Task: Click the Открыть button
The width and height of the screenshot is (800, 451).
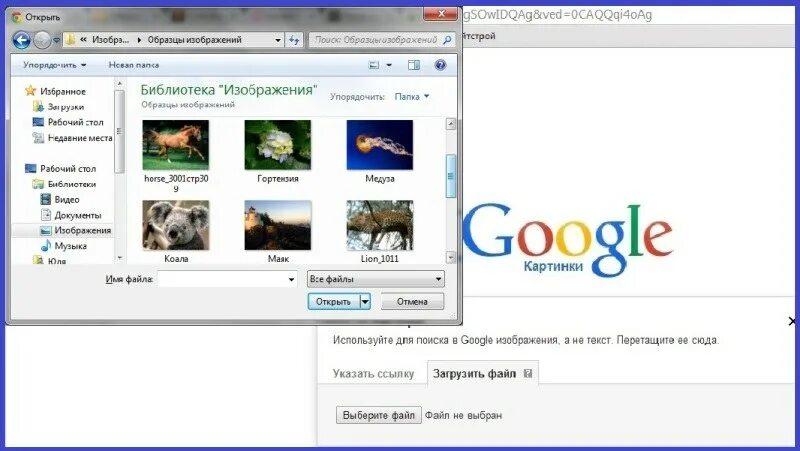Action: [x=334, y=302]
